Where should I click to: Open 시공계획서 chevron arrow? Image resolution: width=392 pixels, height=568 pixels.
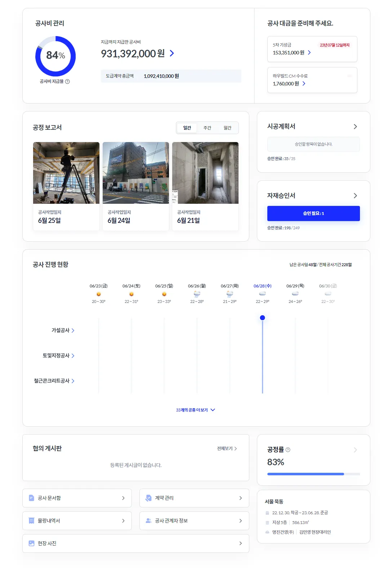pyautogui.click(x=355, y=127)
